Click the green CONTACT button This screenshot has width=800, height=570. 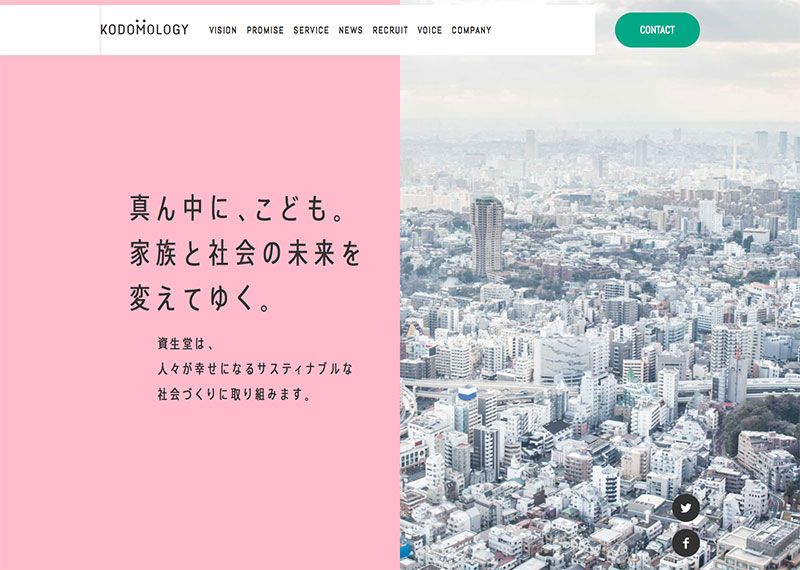point(657,30)
